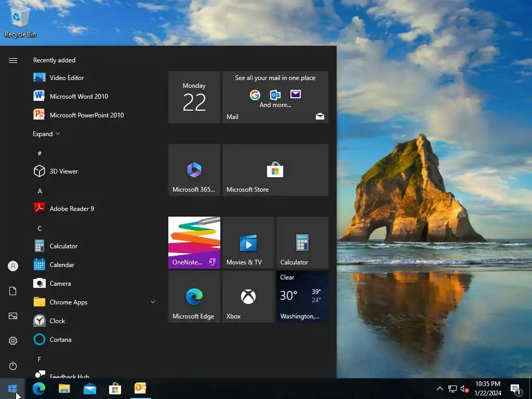Launch Microsoft PowerPoint 2010

click(x=94, y=115)
